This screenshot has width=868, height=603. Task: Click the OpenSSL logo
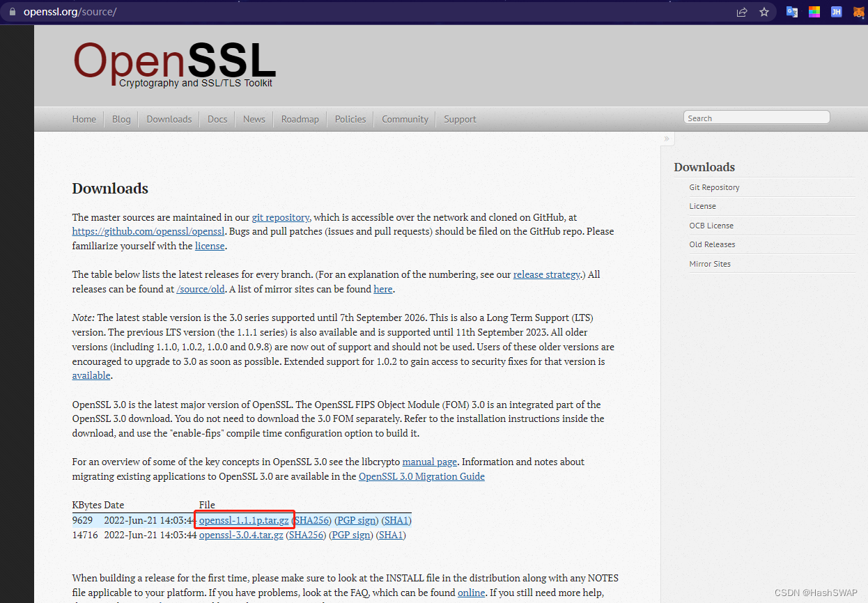[175, 64]
